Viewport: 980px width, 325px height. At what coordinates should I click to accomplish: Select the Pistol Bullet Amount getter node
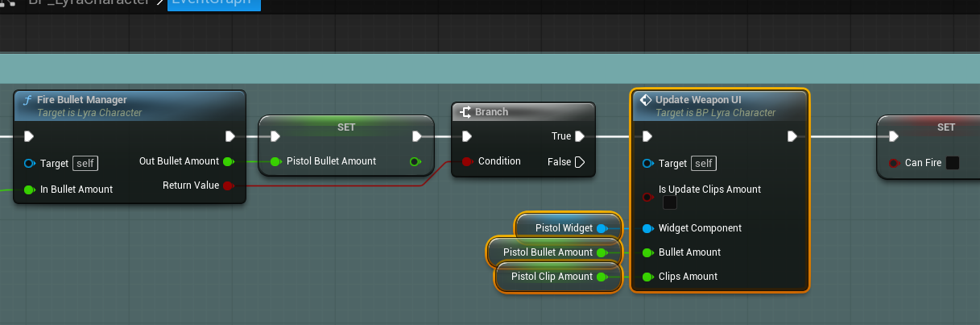click(x=554, y=252)
